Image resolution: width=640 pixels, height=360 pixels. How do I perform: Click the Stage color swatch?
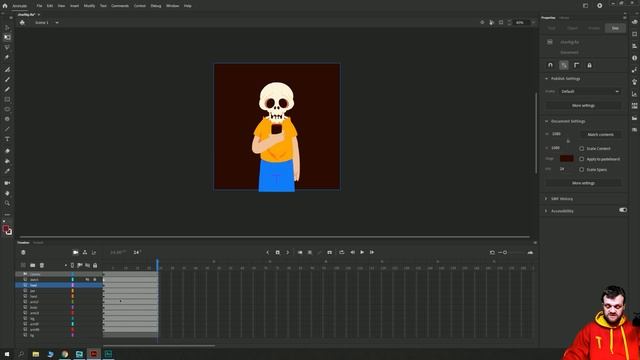pos(567,158)
